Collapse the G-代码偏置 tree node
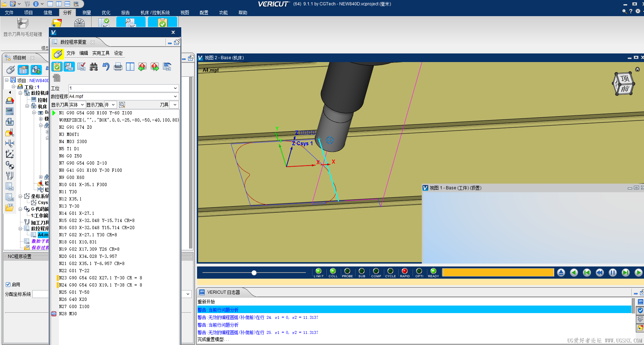Image resolution: width=644 pixels, height=345 pixels. click(x=20, y=209)
